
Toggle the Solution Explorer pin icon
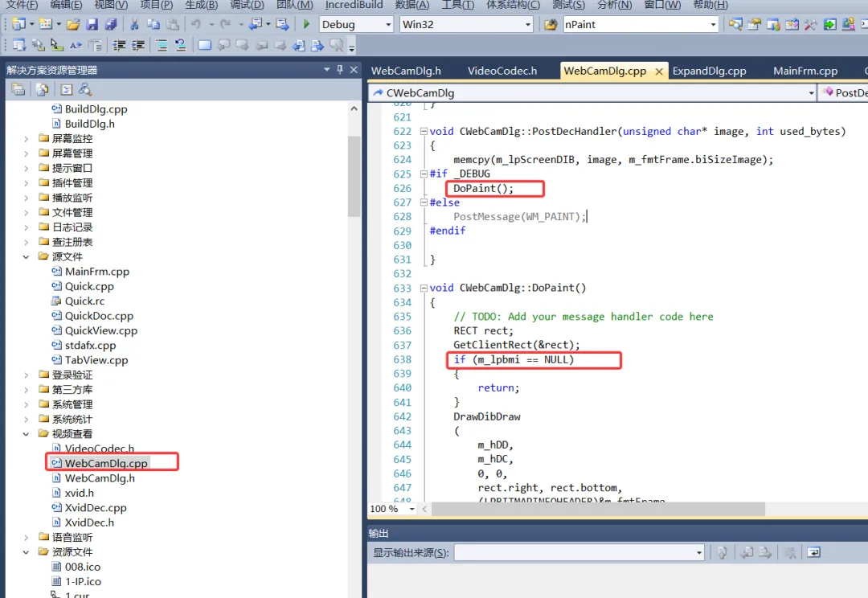[x=340, y=69]
